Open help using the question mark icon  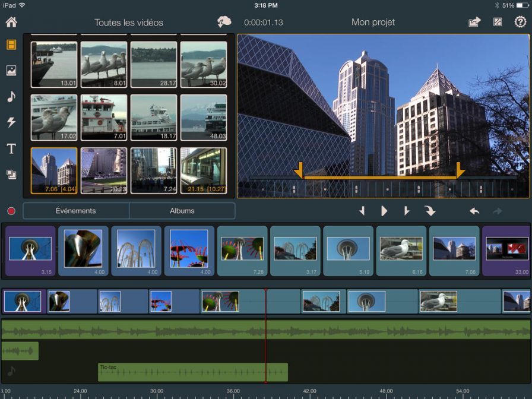(x=520, y=22)
